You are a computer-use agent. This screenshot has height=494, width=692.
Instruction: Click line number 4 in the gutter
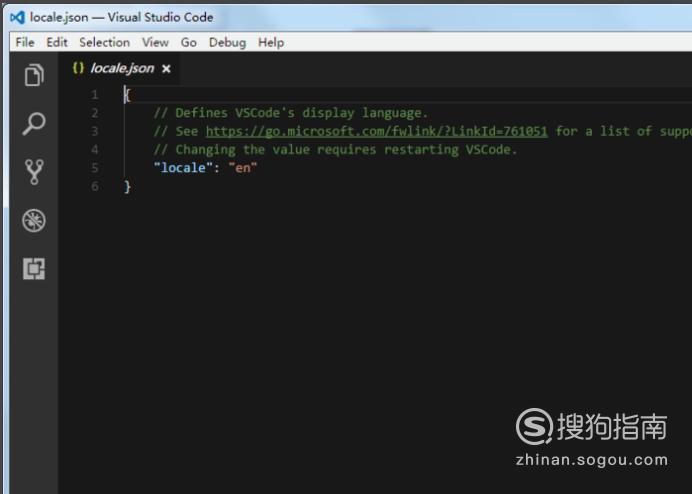[x=94, y=150]
